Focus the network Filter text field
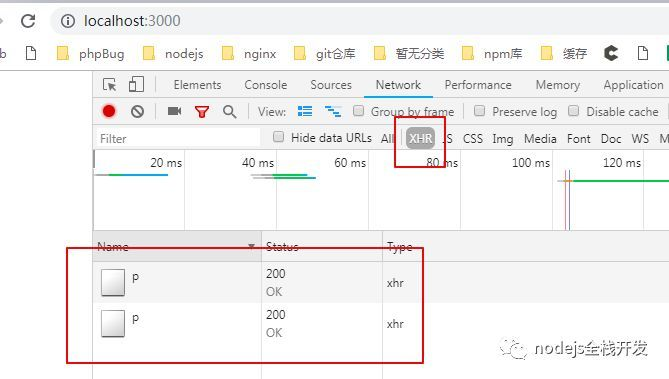This screenshot has width=669, height=379. (x=177, y=138)
